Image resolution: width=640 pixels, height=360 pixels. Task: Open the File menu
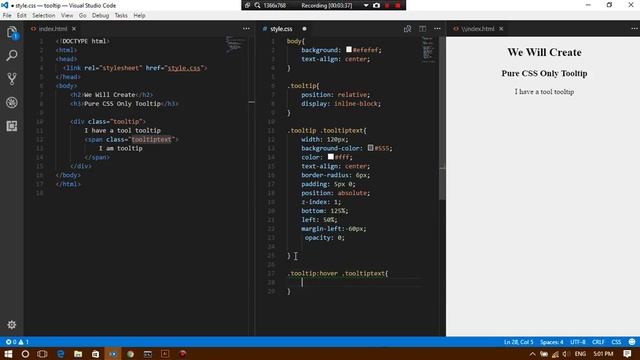[x=7, y=16]
